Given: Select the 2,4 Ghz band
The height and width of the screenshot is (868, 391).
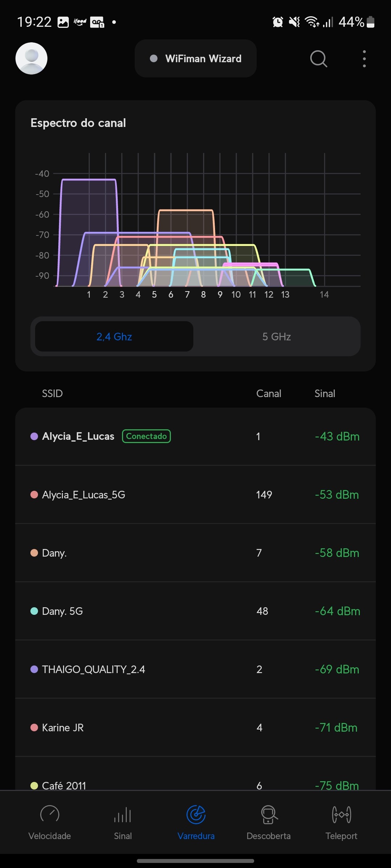Looking at the screenshot, I should pos(114,337).
